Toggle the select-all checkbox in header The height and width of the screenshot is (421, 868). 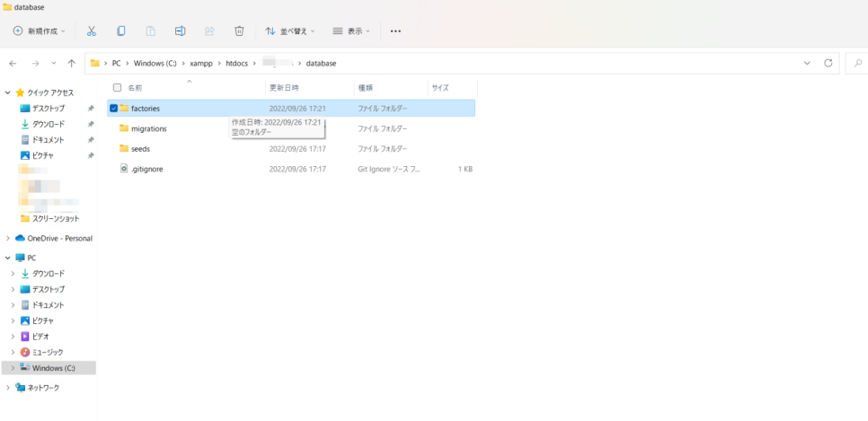(x=117, y=87)
